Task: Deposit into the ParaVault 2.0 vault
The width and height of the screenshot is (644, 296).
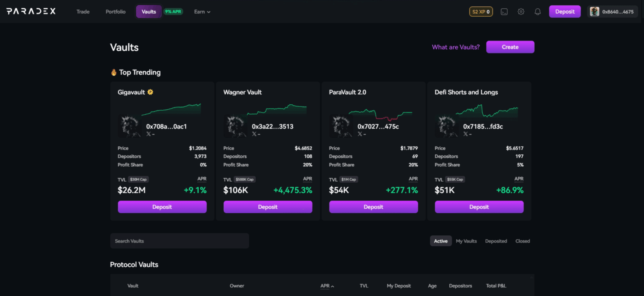Action: tap(373, 207)
